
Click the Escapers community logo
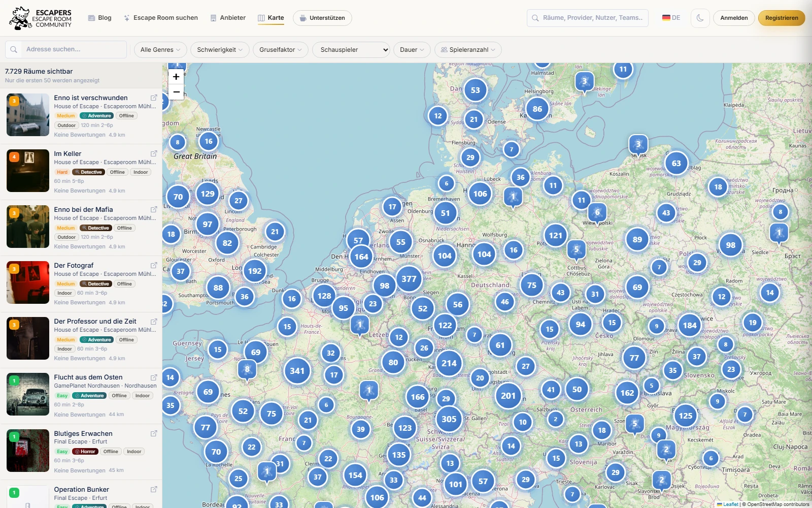[41, 18]
